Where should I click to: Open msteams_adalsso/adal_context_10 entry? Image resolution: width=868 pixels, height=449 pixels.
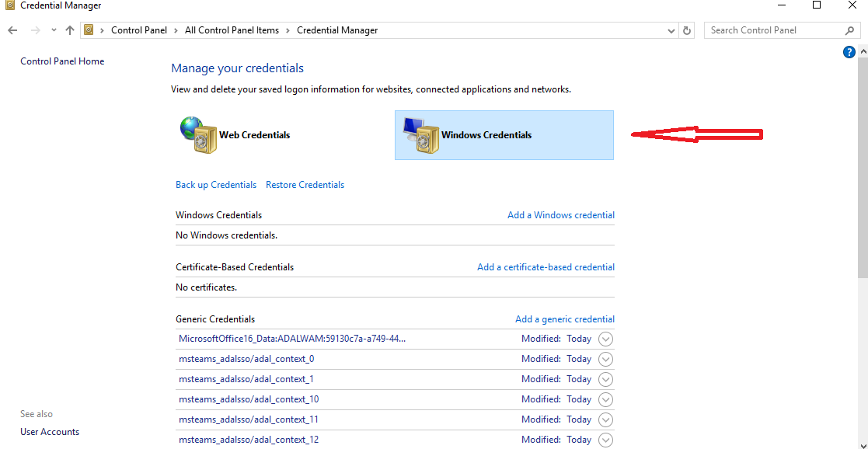click(249, 399)
